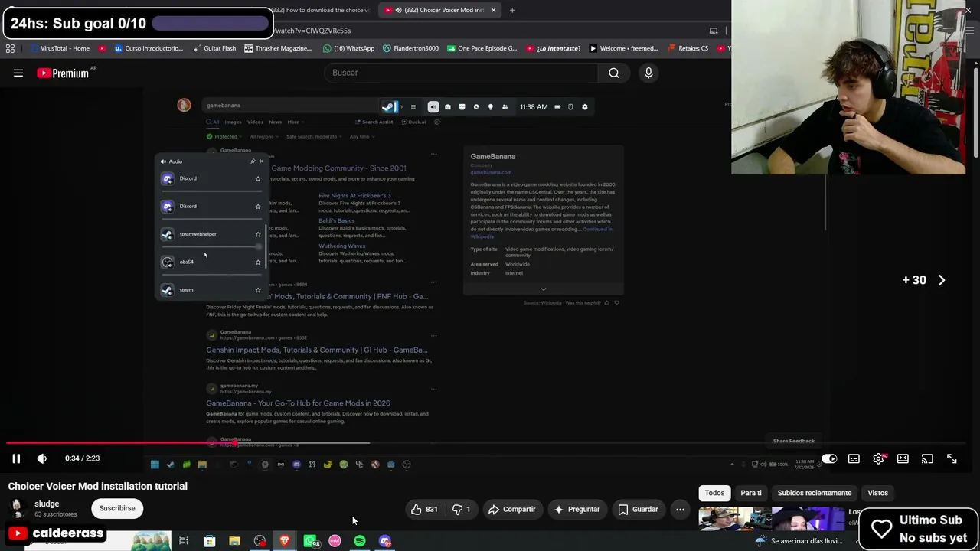Open more actions three-dot menu
The width and height of the screenshot is (980, 551).
click(x=680, y=510)
